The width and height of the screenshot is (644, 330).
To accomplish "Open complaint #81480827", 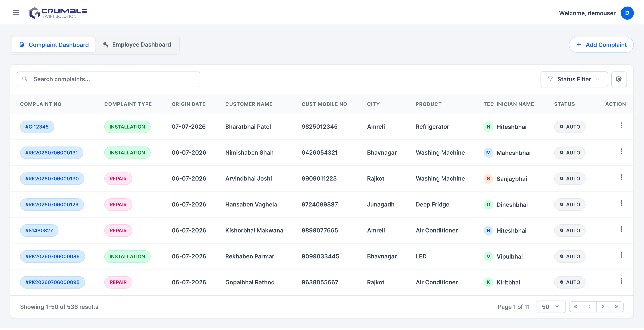I will [x=39, y=230].
